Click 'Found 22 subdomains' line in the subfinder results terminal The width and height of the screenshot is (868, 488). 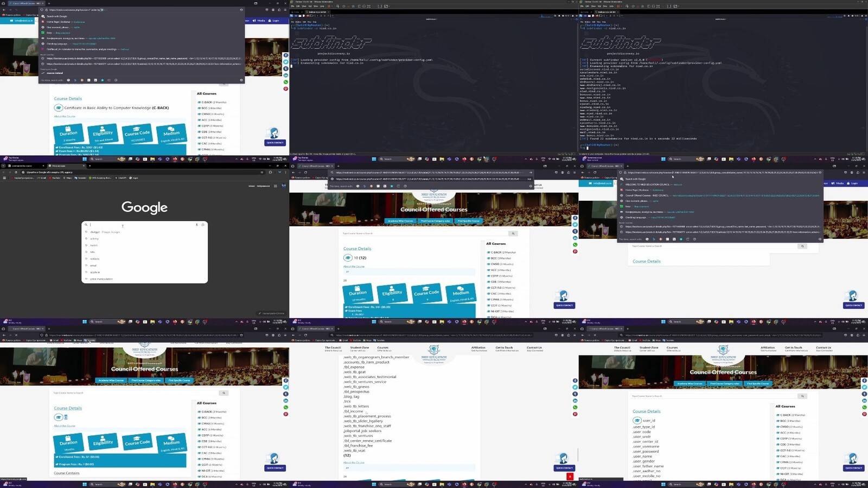[639, 138]
